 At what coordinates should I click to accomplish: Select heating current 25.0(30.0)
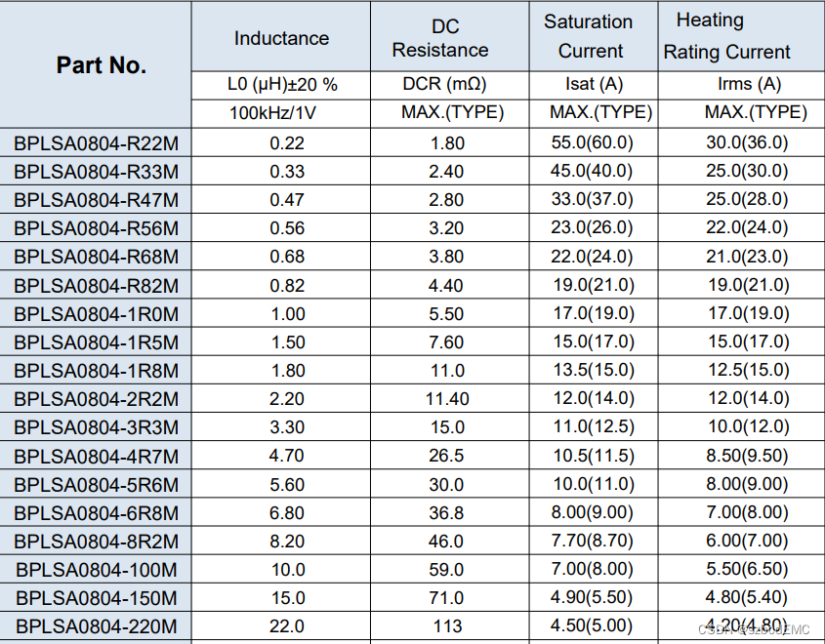tap(747, 171)
